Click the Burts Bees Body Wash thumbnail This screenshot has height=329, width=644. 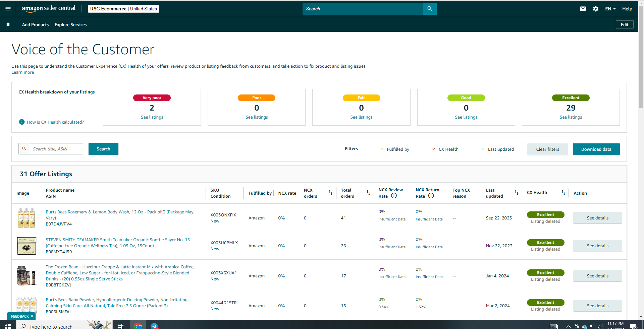coord(26,218)
